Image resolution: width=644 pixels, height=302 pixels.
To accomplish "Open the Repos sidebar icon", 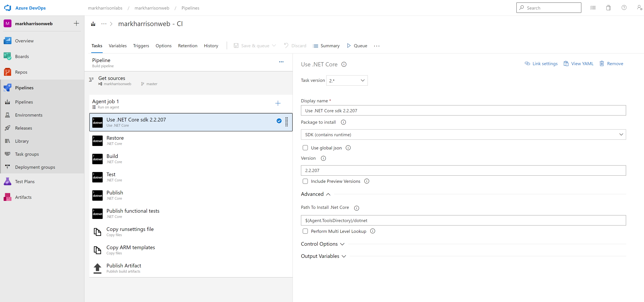I will pos(7,72).
